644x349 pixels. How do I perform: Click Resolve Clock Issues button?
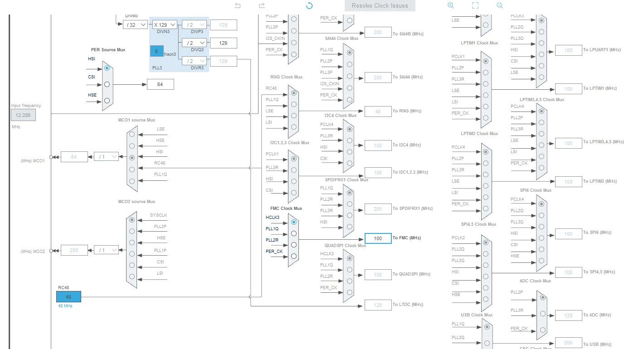(x=380, y=5)
